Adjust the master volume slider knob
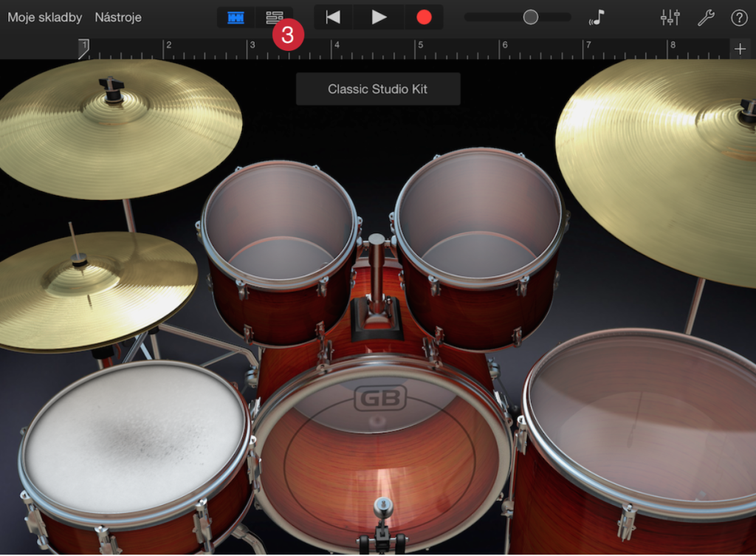The height and width of the screenshot is (556, 756). (x=530, y=18)
